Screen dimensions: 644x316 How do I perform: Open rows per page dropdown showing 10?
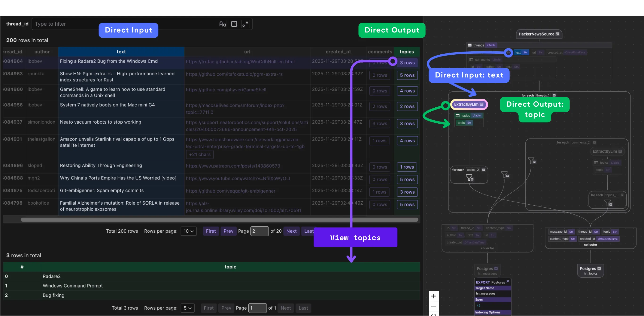click(189, 231)
